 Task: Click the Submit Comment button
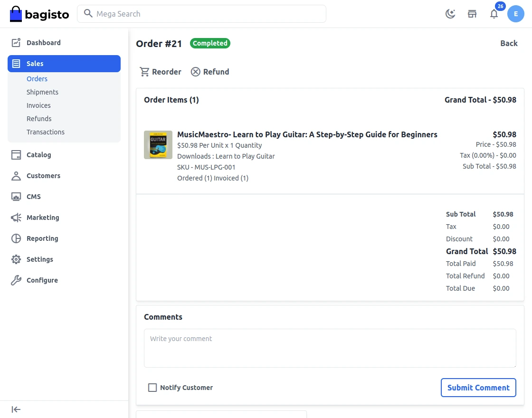(x=478, y=388)
